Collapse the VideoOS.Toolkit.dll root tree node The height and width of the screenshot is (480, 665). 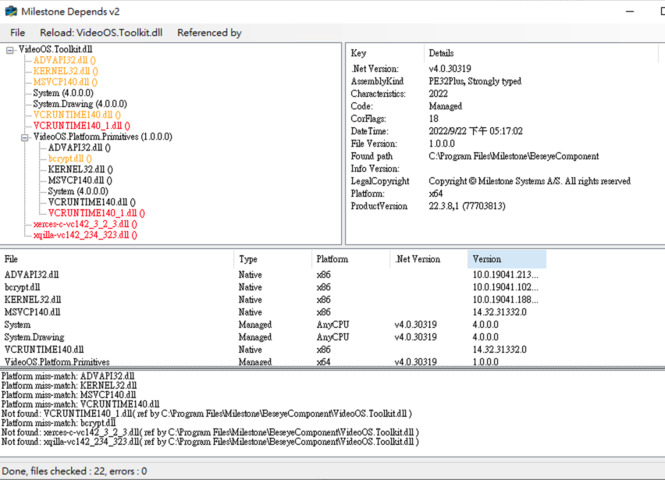pos(10,49)
